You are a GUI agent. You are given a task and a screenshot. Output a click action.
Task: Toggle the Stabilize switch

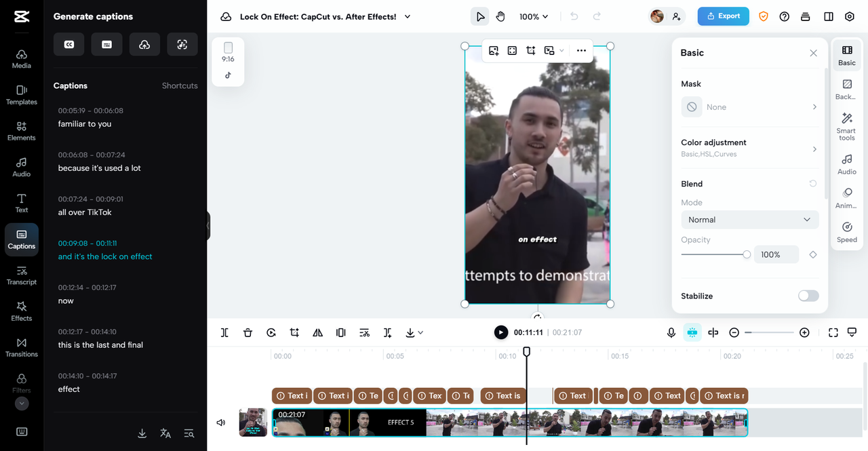(808, 296)
